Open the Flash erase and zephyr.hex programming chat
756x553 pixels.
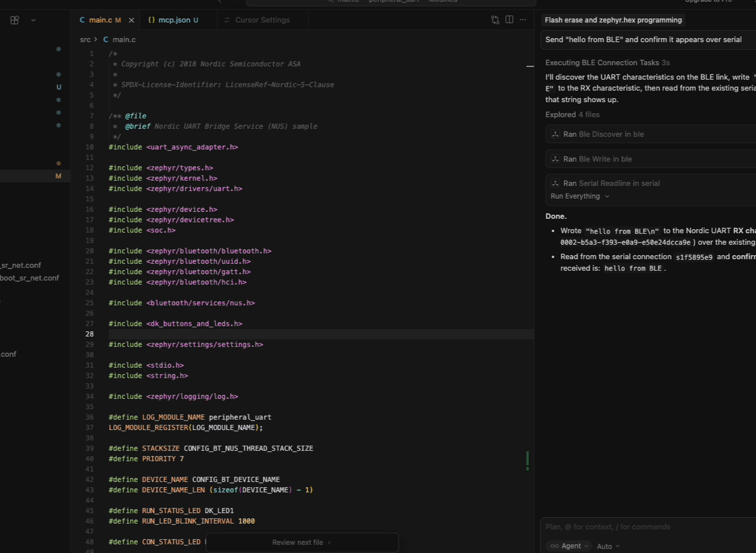(x=613, y=20)
